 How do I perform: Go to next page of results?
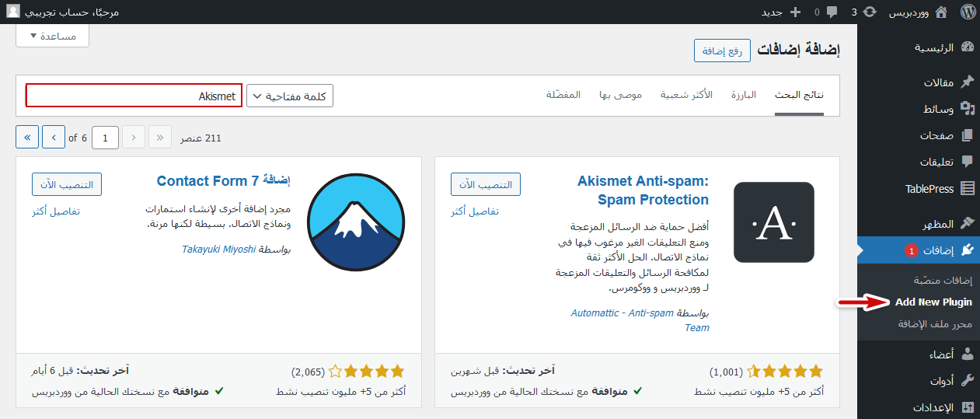pyautogui.click(x=54, y=138)
